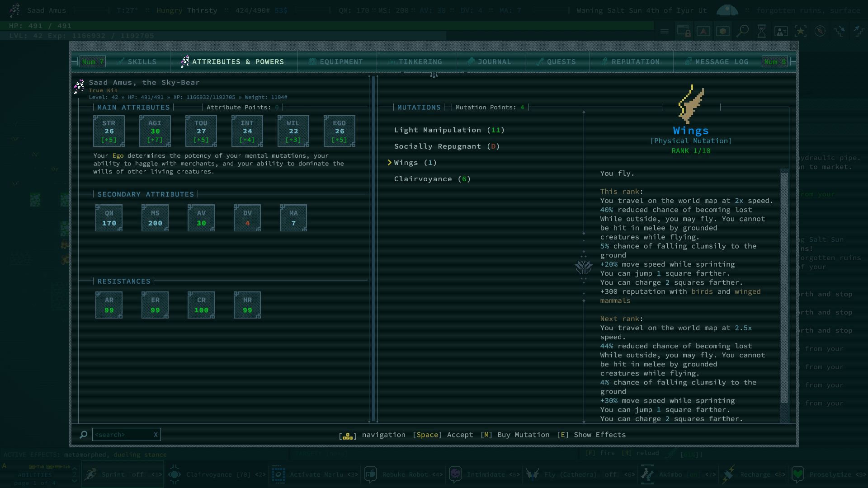Click the Clairvoyance ability icon
The height and width of the screenshot is (488, 868).
pos(175,474)
